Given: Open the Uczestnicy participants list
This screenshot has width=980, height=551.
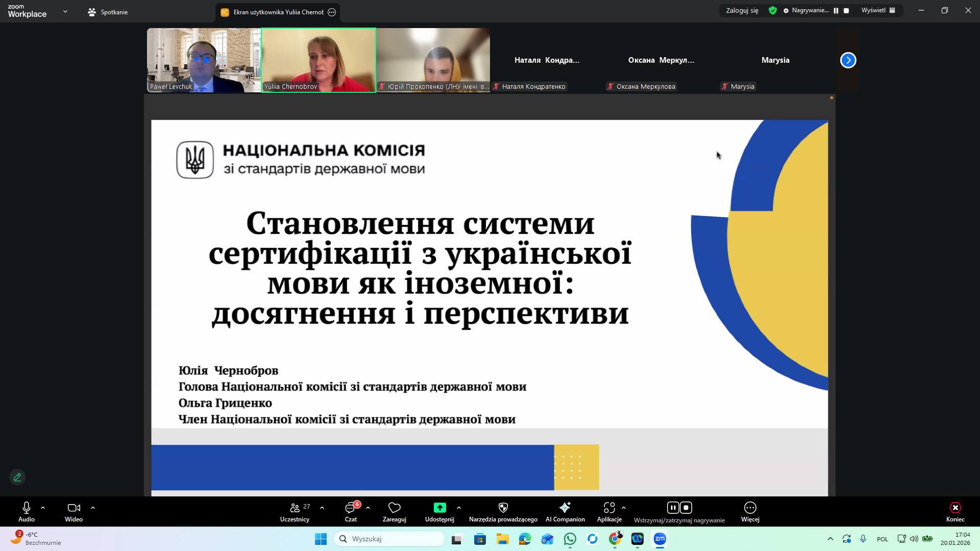Looking at the screenshot, I should pos(295,512).
